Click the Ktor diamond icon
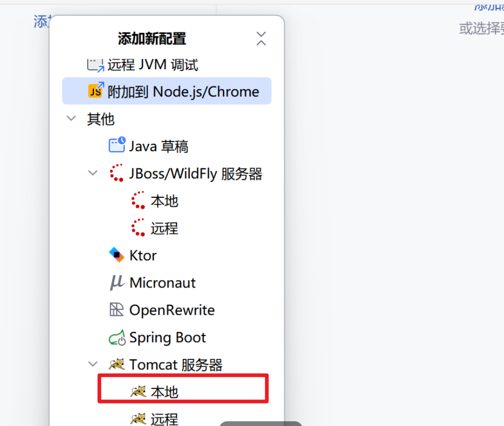 [x=117, y=255]
